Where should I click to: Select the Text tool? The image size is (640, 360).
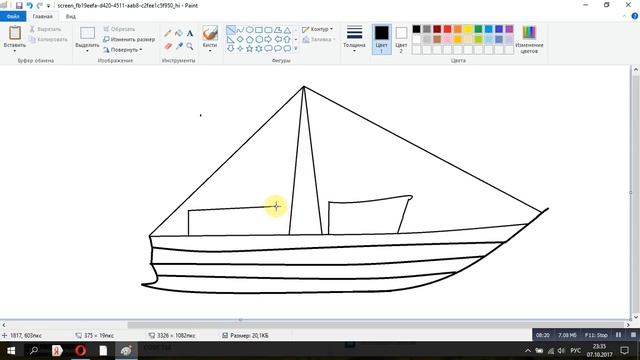pos(190,33)
